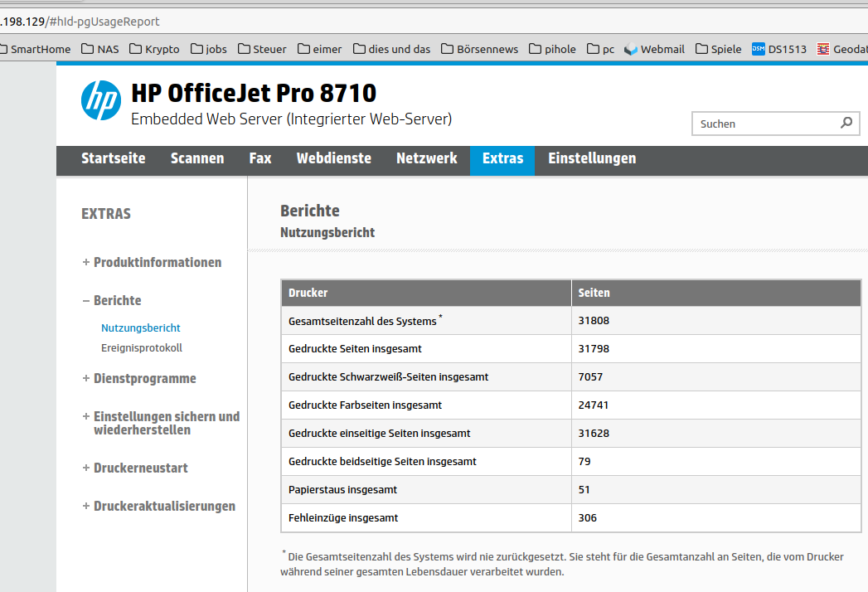Image resolution: width=868 pixels, height=592 pixels.
Task: Collapse the Berichte section
Action: point(112,301)
